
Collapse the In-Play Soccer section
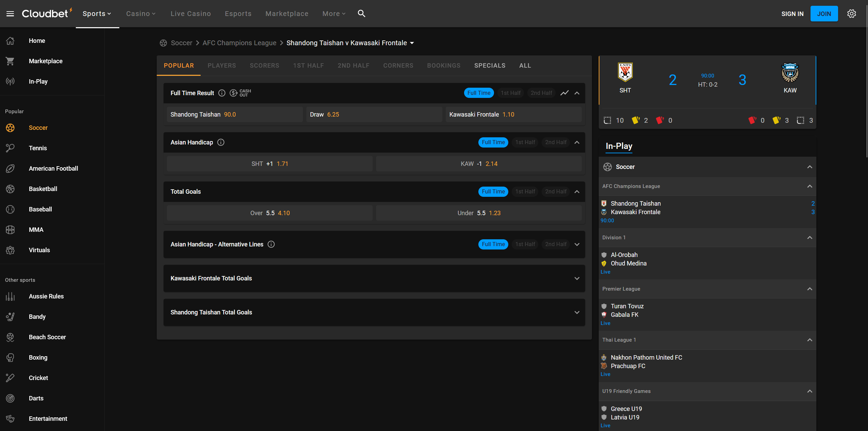tap(810, 167)
